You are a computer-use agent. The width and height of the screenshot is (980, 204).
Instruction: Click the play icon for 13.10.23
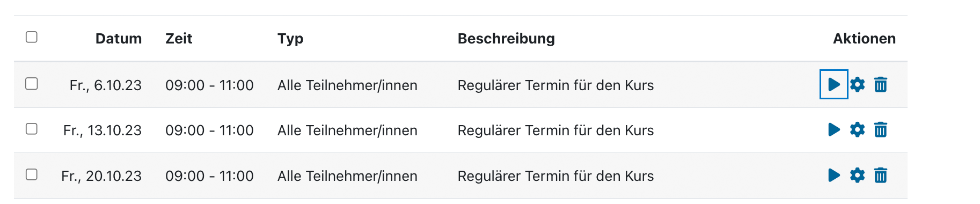(x=833, y=129)
